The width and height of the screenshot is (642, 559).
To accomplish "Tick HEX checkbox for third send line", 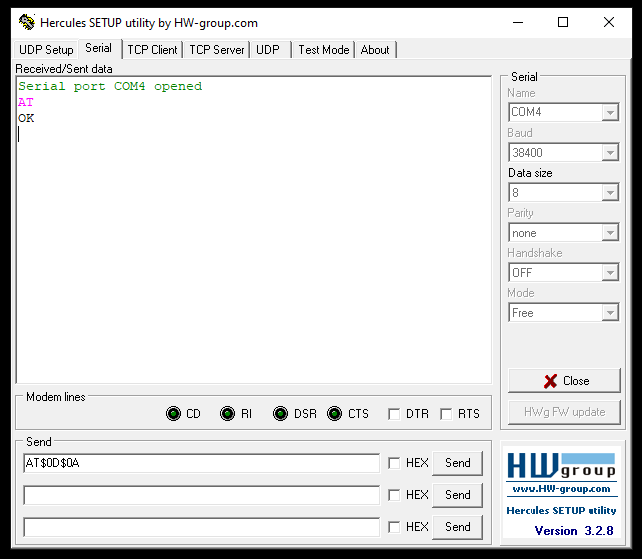I will click(x=394, y=527).
